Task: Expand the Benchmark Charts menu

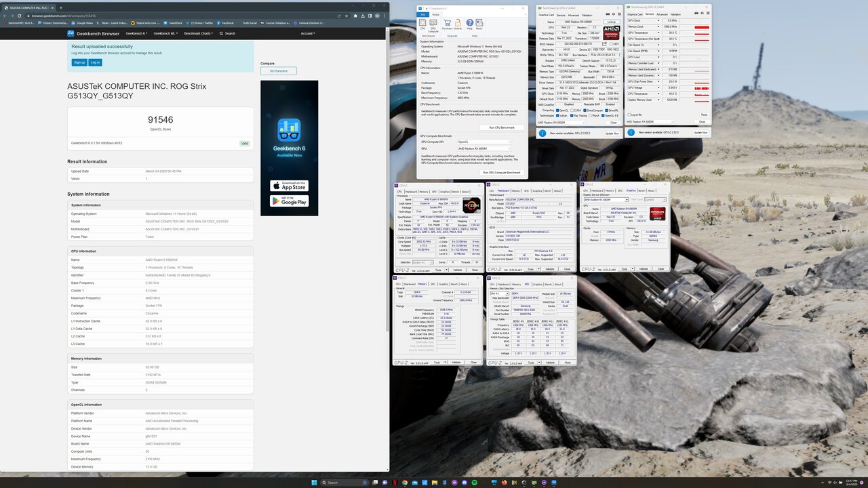Action: (x=198, y=33)
